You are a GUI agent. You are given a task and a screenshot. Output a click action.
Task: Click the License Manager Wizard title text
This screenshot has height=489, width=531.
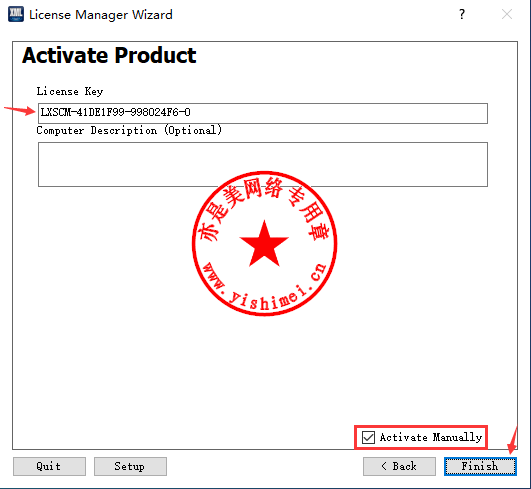click(101, 15)
